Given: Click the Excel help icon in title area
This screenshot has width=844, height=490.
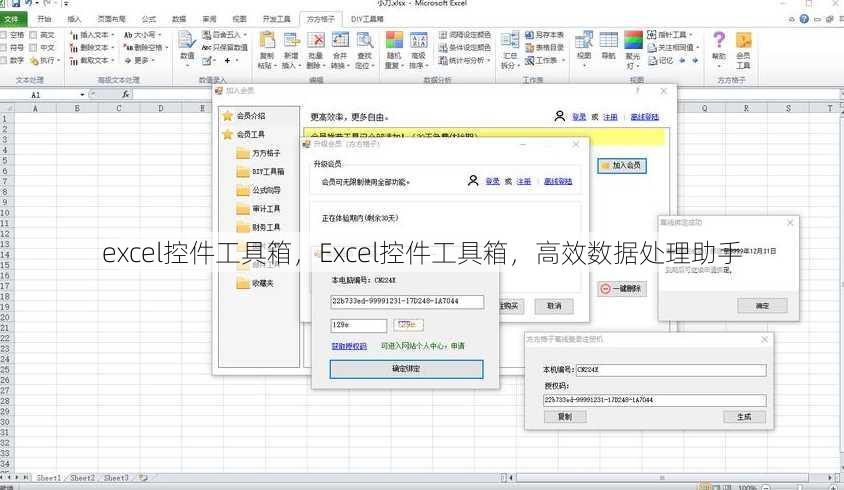Looking at the screenshot, I should coord(804,19).
